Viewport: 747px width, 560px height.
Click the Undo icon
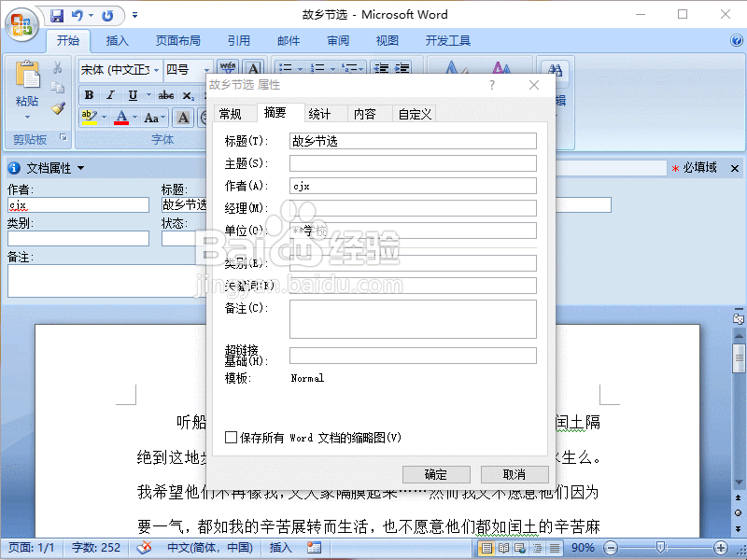[x=77, y=16]
